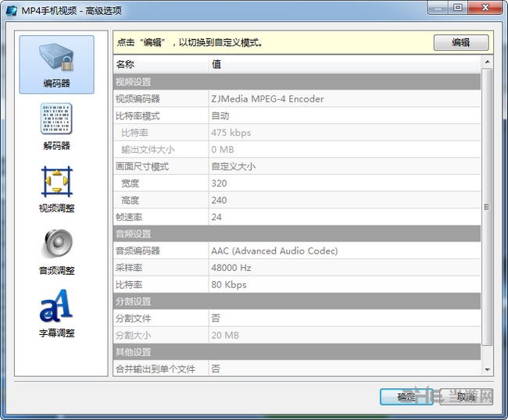Collapse the 分割设置 section header
Image resolution: width=508 pixels, height=420 pixels.
pos(297,301)
